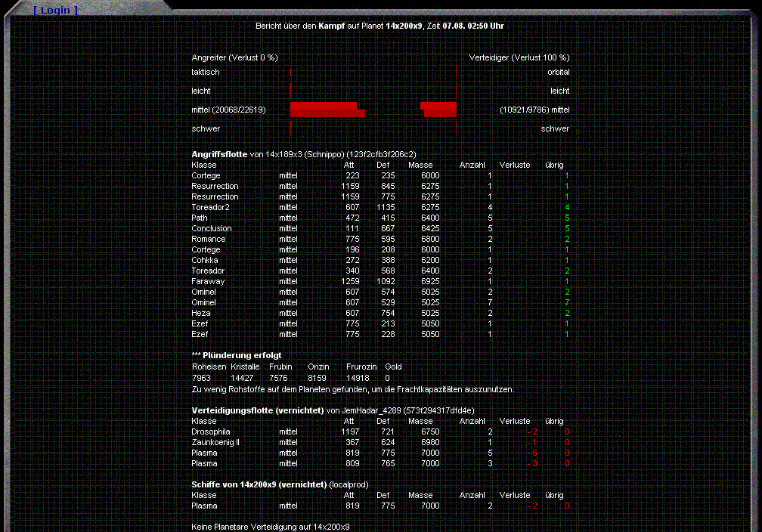762x532 pixels.
Task: Click the Heza ship name
Action: 201,313
